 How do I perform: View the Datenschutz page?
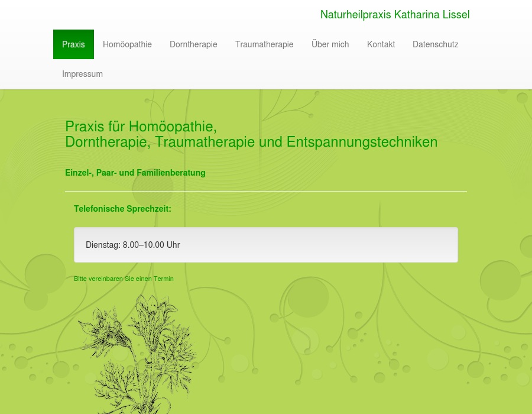coord(435,44)
